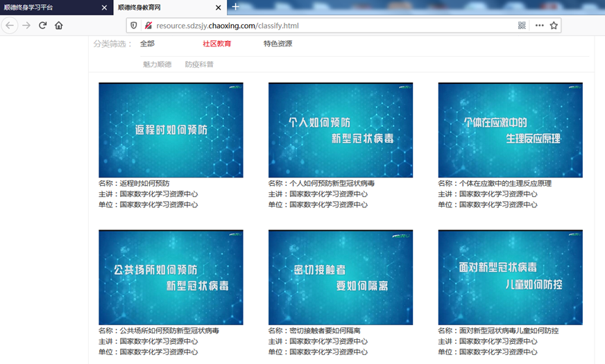
Task: Open a new tab with plus button
Action: (x=235, y=7)
